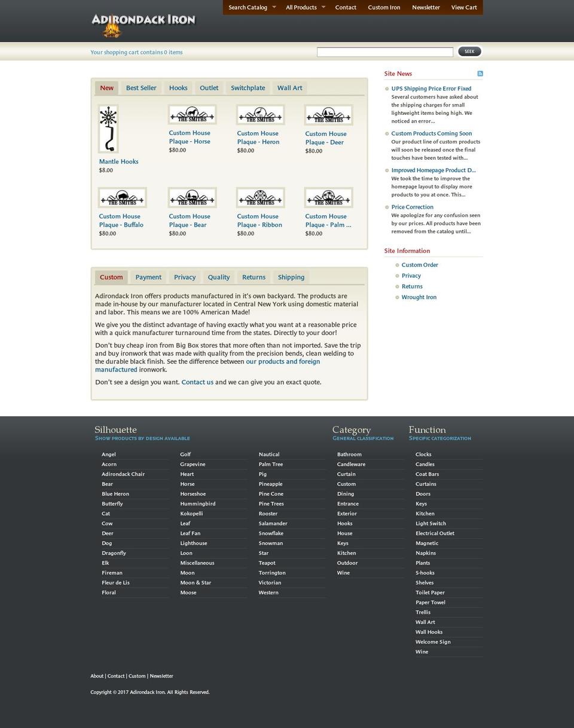The width and height of the screenshot is (574, 728).
Task: Switch to the Best Seller tab
Action: (x=141, y=88)
